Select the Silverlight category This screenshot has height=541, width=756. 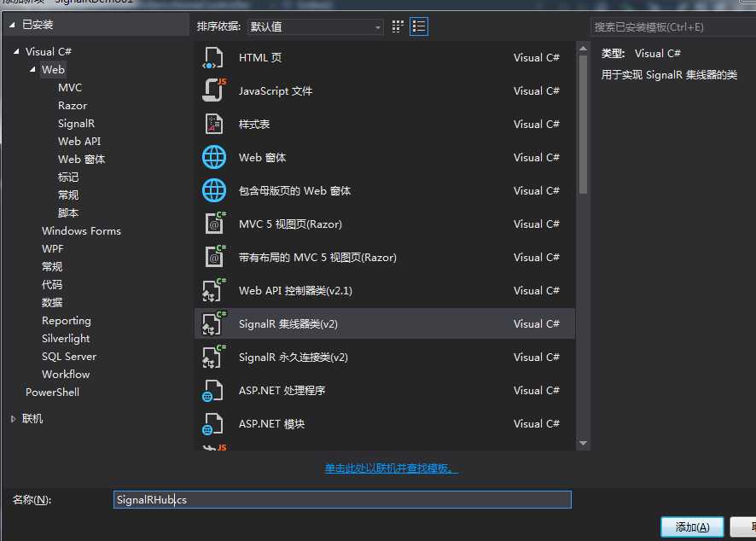(66, 339)
